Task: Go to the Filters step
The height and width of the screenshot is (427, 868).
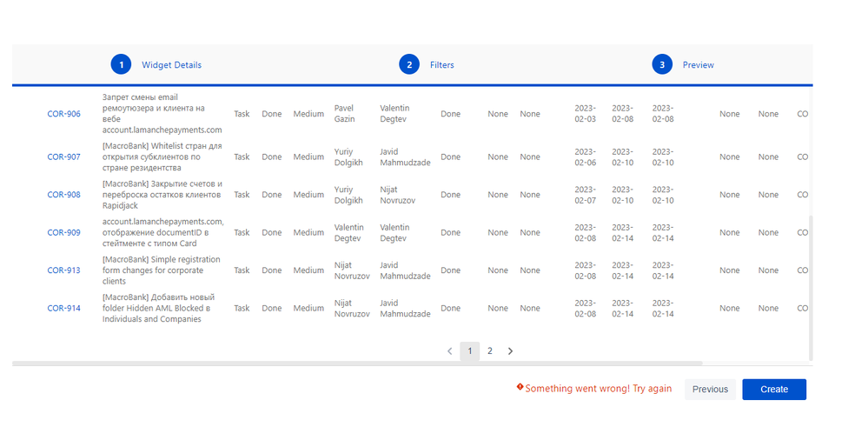Action: tap(441, 65)
